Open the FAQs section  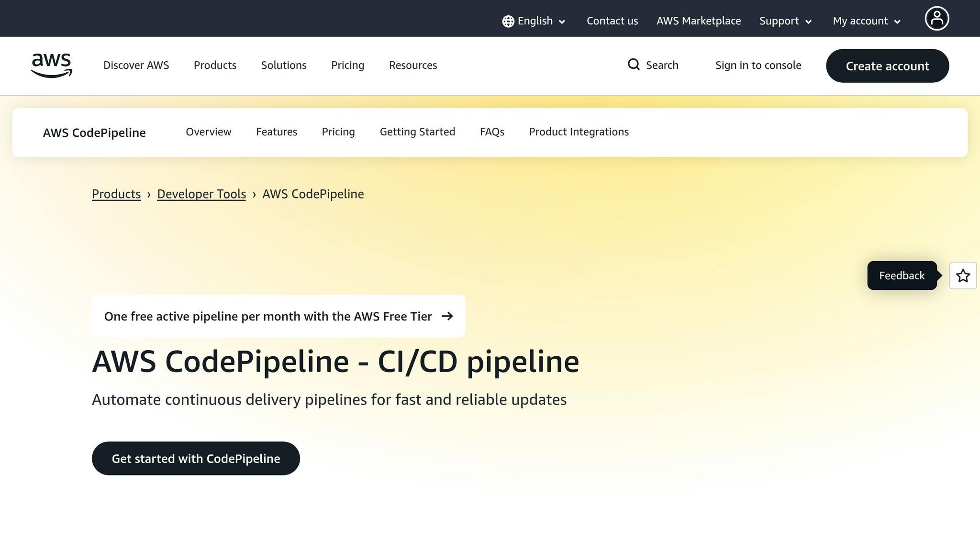492,132
